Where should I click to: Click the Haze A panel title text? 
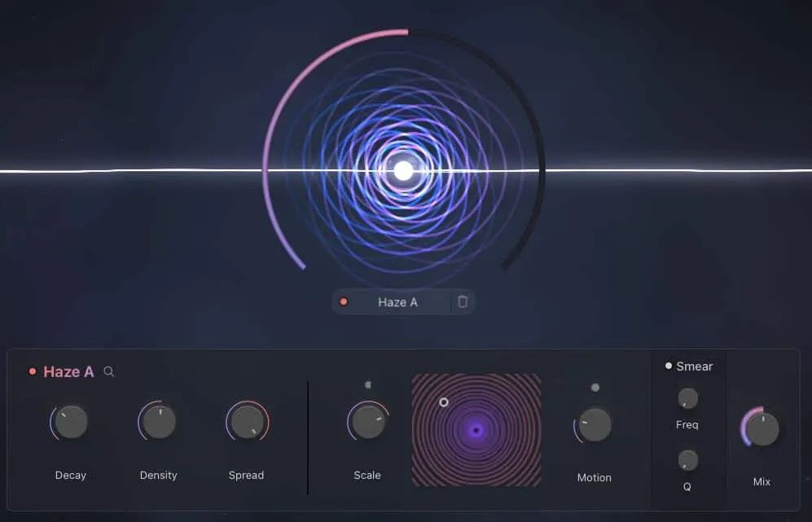point(69,372)
